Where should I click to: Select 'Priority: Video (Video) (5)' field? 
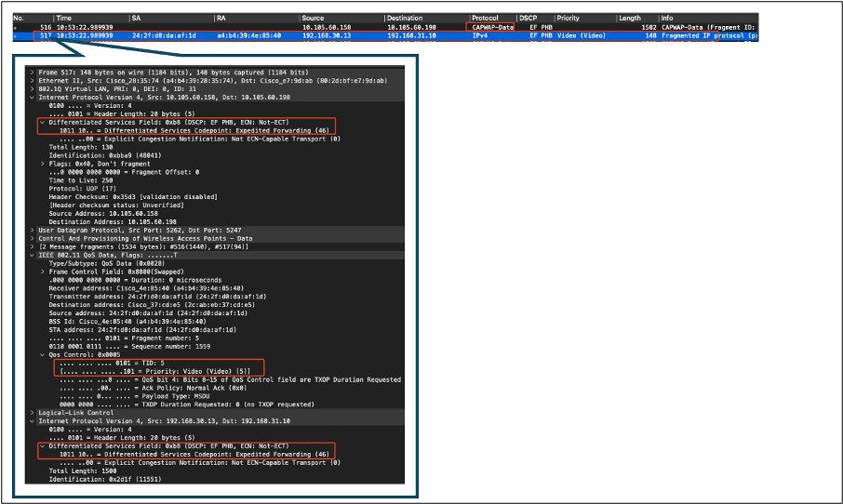154,371
